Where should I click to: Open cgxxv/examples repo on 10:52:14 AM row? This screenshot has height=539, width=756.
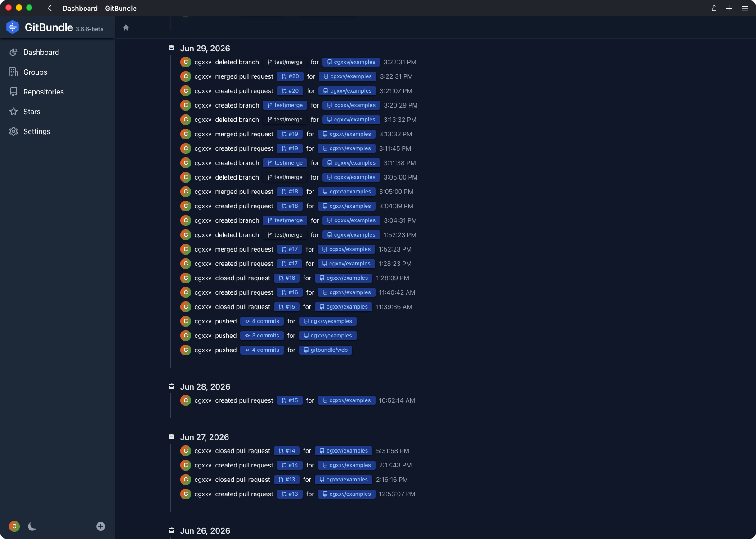click(347, 400)
